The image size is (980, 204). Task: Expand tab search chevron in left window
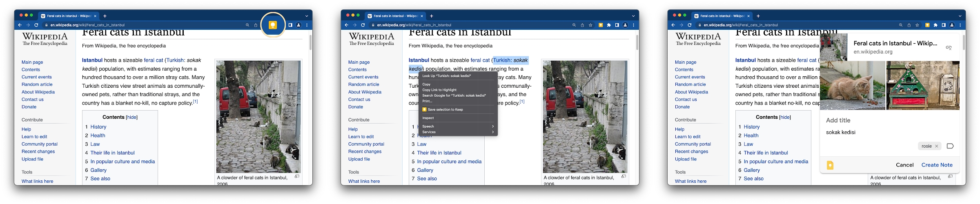(x=307, y=16)
